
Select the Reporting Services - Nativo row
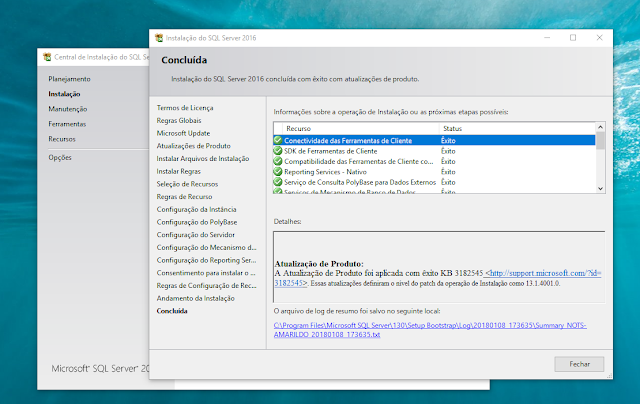pos(434,172)
